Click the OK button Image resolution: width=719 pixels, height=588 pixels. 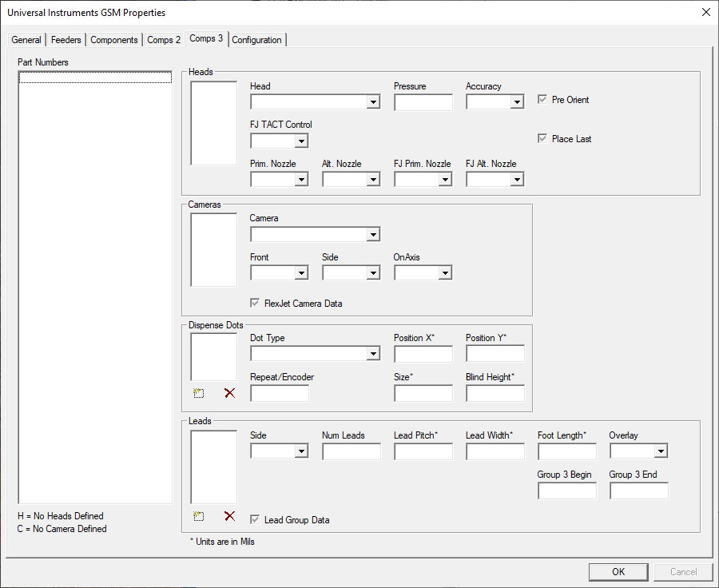[x=618, y=571]
